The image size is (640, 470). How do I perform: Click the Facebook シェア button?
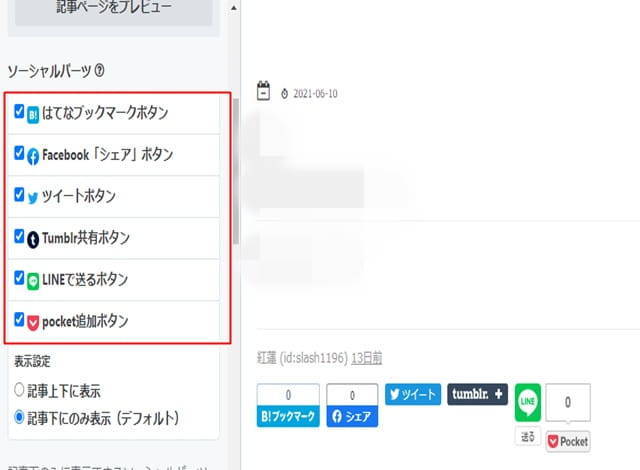(x=352, y=417)
